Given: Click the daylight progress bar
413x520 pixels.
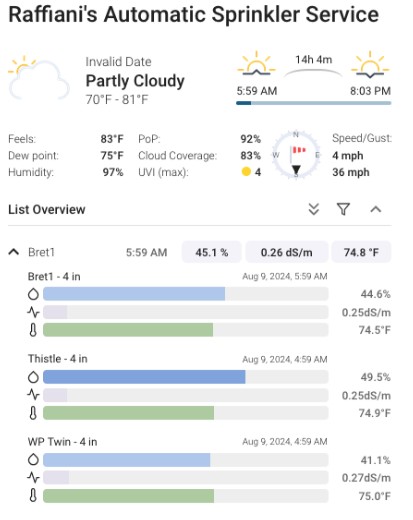Looking at the screenshot, I should (313, 103).
